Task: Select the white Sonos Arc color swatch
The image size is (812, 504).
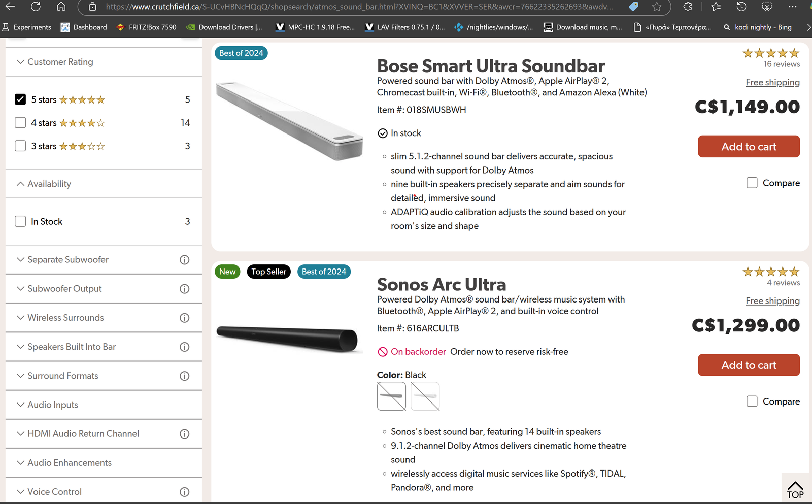Action: pyautogui.click(x=425, y=396)
